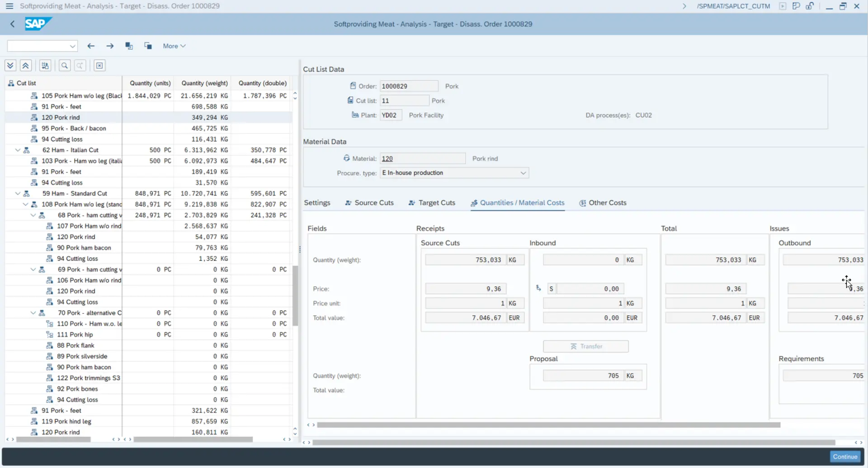Click the Cut list column header icon
The width and height of the screenshot is (868, 468).
point(11,83)
